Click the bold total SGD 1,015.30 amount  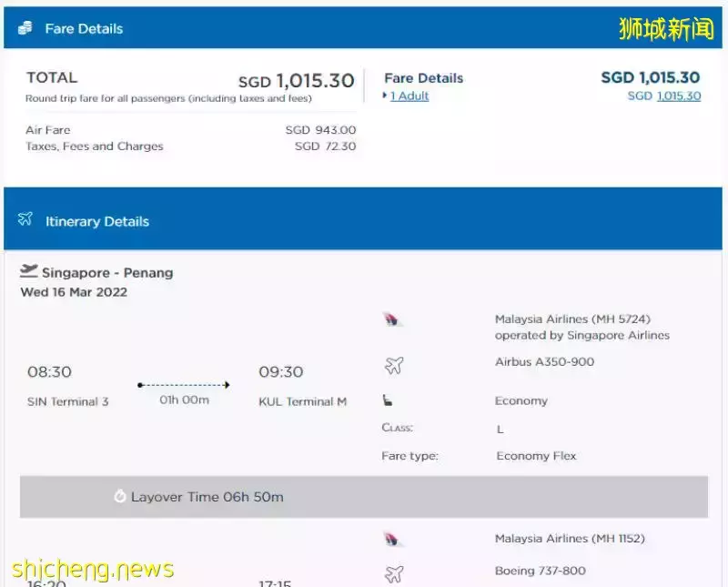296,81
